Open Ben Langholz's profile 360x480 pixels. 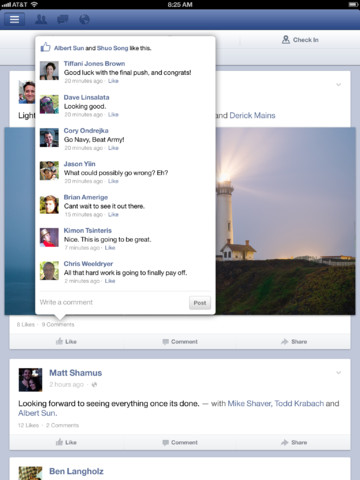pyautogui.click(x=76, y=471)
